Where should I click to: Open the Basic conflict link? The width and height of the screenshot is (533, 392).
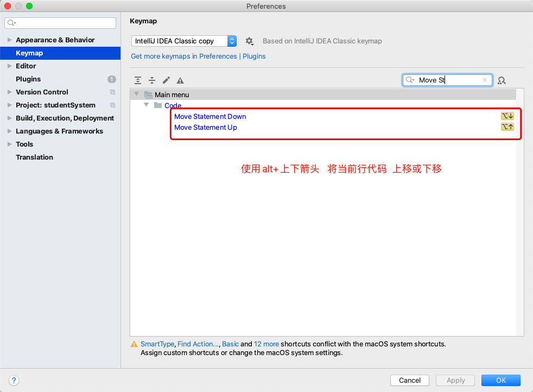(x=231, y=344)
